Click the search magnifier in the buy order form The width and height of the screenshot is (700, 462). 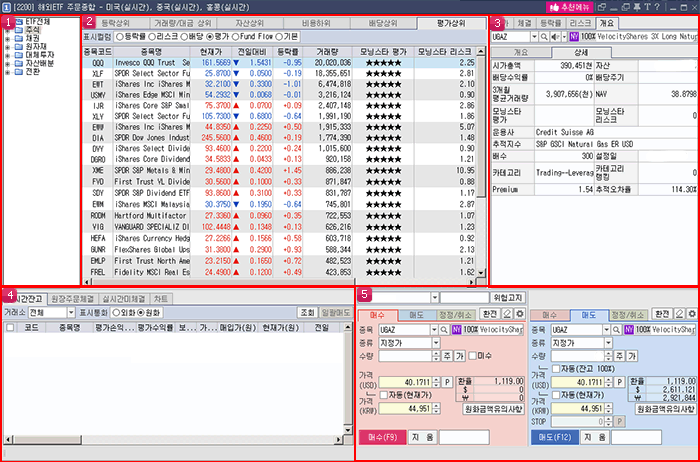coord(444,330)
